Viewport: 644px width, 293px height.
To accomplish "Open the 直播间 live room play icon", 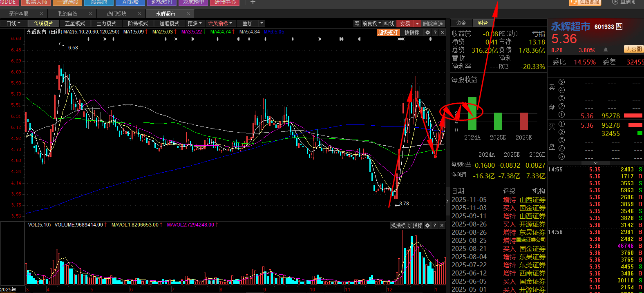I will tap(615, 2).
